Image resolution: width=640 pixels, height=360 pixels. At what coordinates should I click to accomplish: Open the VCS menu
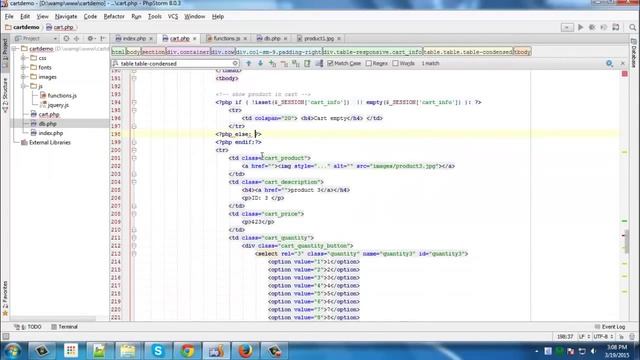173,16
